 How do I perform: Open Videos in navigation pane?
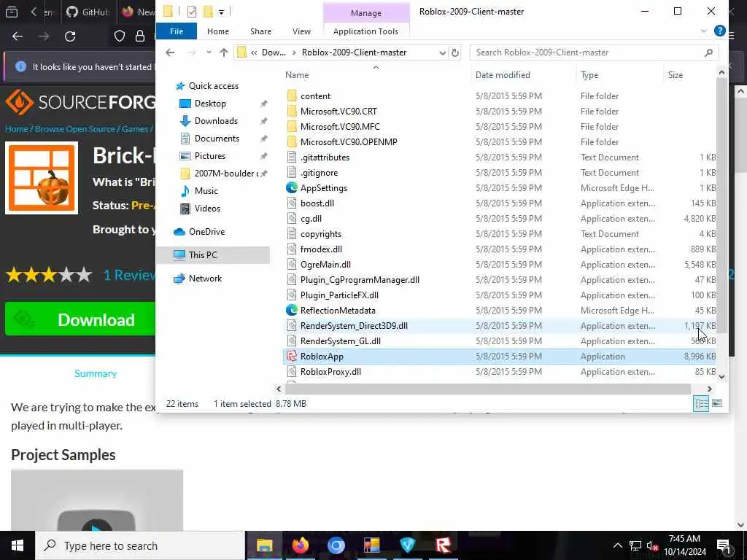[x=207, y=208]
